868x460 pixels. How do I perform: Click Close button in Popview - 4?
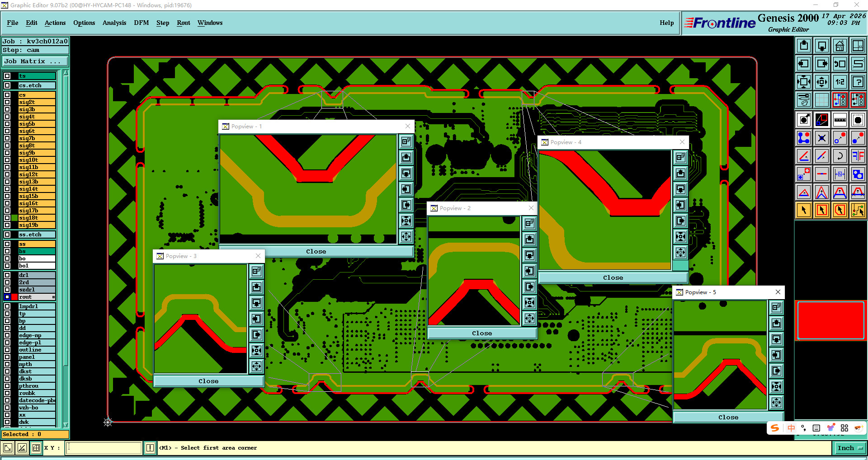(x=613, y=278)
